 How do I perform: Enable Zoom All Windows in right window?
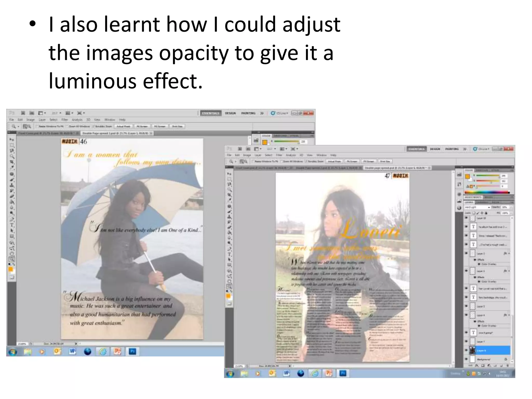point(281,161)
